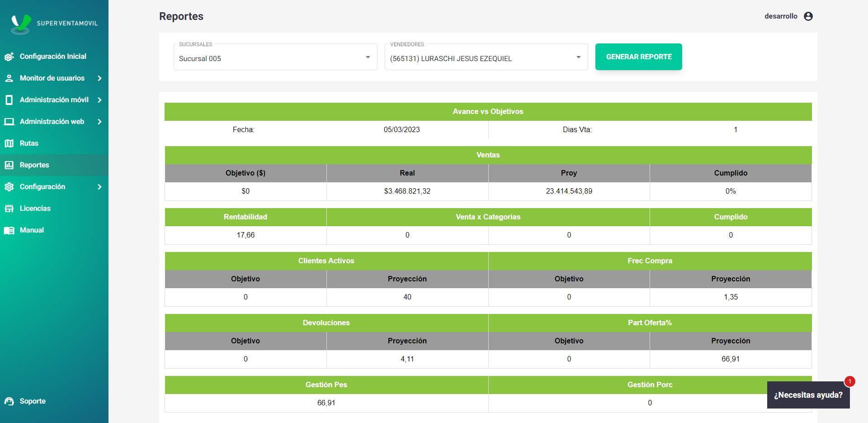Viewport: 868px width, 423px height.
Task: Open the Vendedores dropdown arrow
Action: pyautogui.click(x=579, y=57)
